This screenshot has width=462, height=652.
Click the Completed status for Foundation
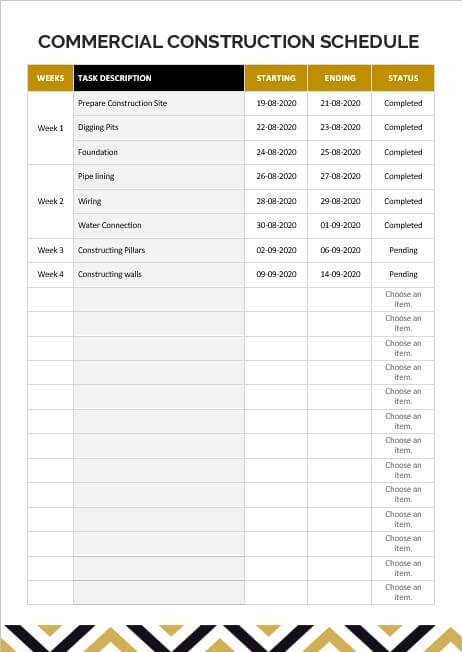(403, 152)
